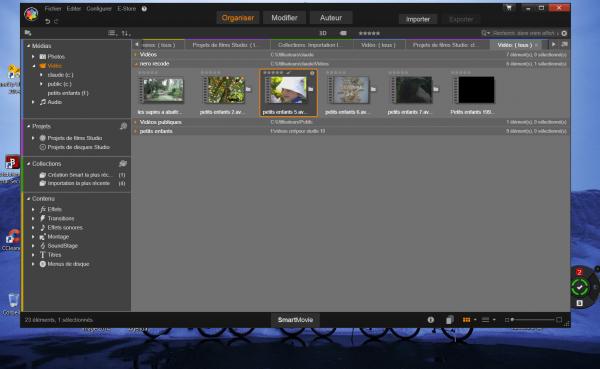Toggle the tag filter icon beside 3D
The image size is (600, 369).
(343, 33)
